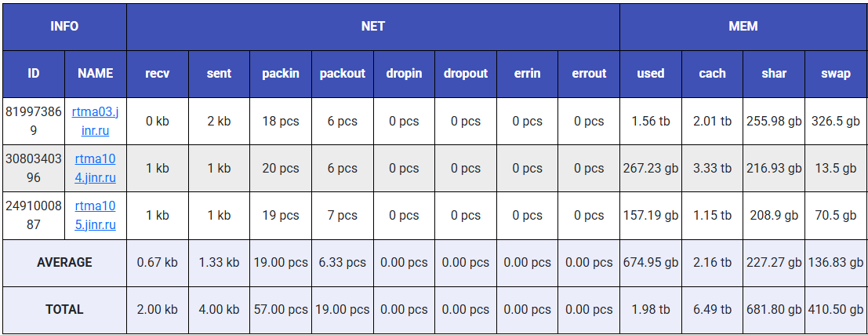Screen dimensions: 868x335
Task: Select the ID cell 819973869
Action: pyautogui.click(x=33, y=121)
